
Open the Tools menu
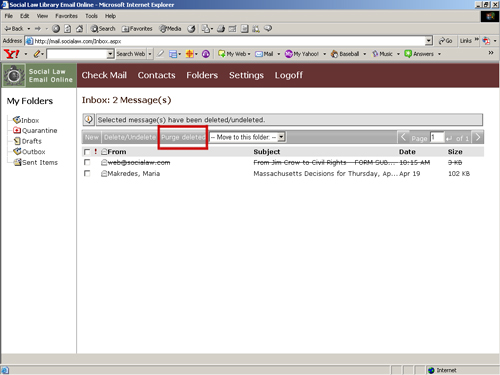click(91, 16)
